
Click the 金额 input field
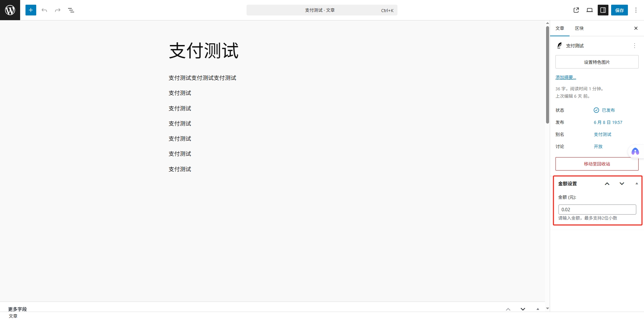tap(597, 210)
